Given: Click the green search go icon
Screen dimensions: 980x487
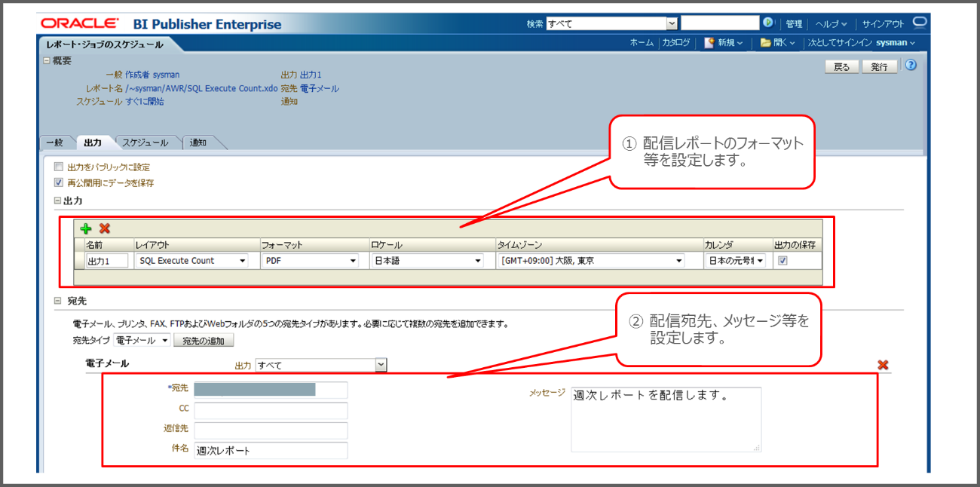Looking at the screenshot, I should [x=768, y=23].
